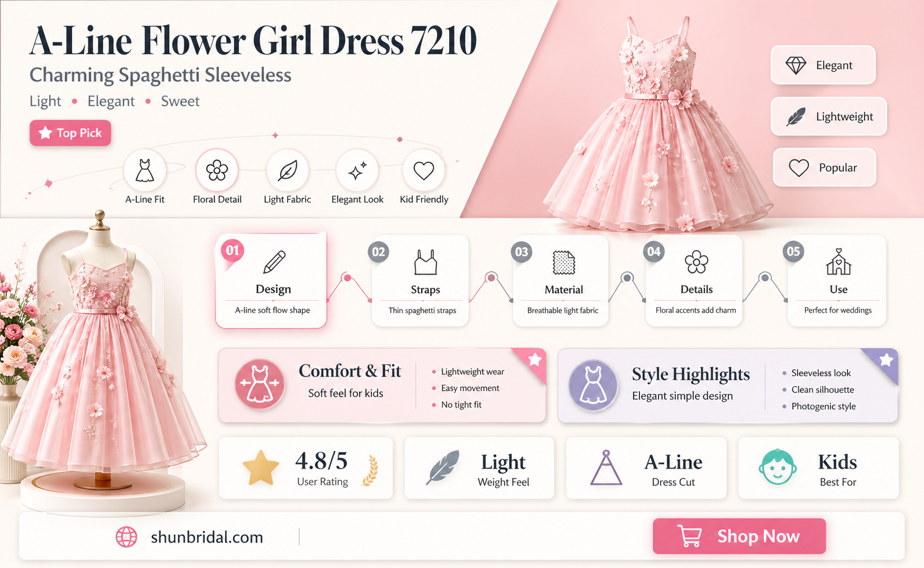Open step 02 Straps card
924x568 pixels.
coord(420,281)
